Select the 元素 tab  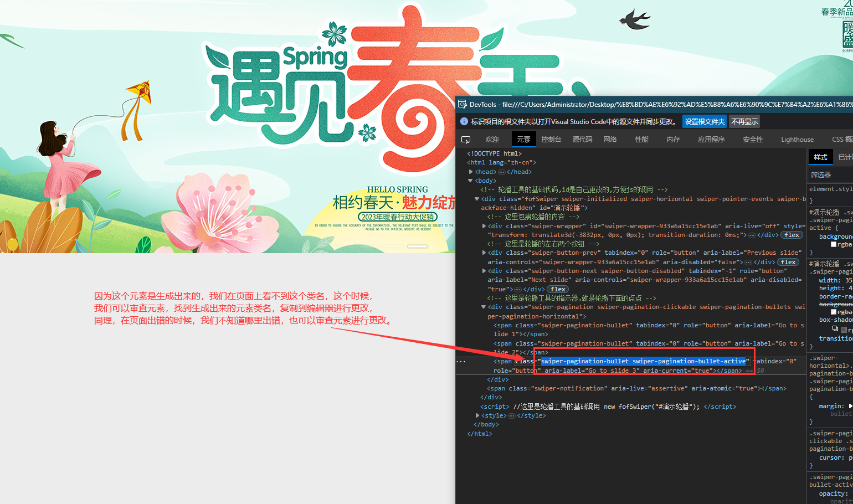(523, 140)
